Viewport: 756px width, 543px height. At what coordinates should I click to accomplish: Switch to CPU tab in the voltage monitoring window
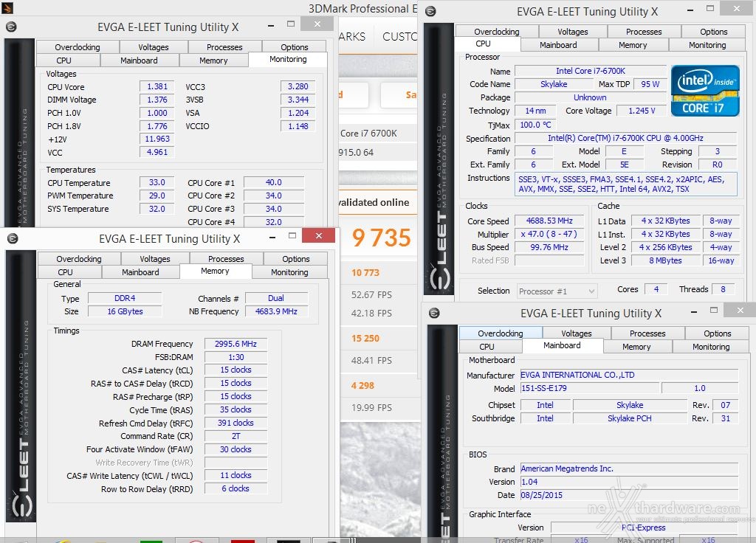coord(63,60)
